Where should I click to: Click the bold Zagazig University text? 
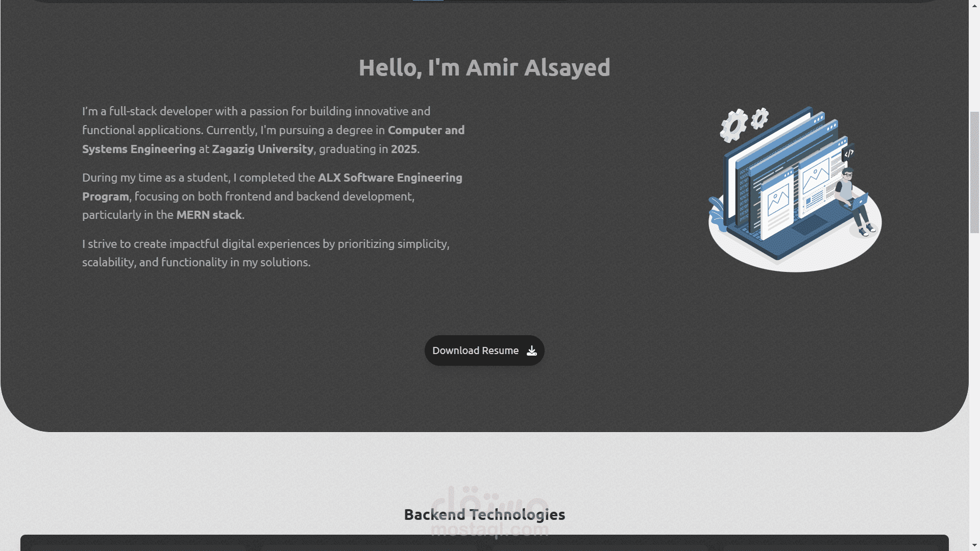(263, 149)
